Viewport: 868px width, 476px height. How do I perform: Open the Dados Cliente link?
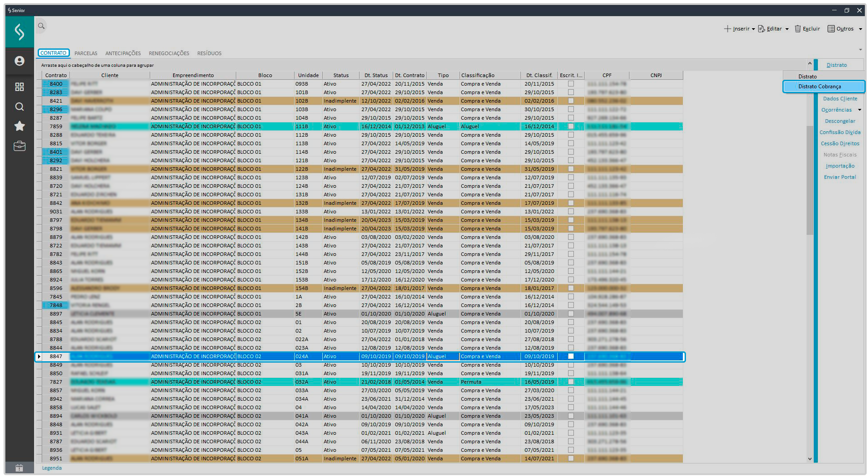(x=840, y=99)
